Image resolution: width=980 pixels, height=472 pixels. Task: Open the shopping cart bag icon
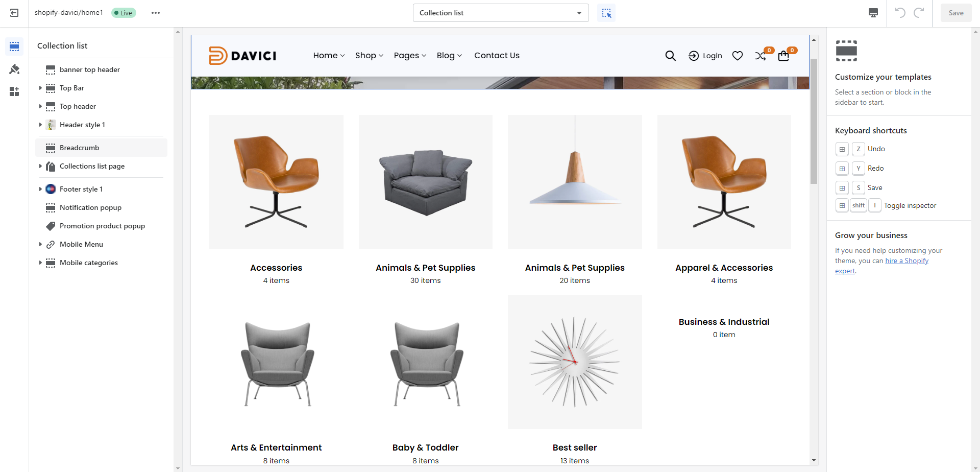(783, 56)
